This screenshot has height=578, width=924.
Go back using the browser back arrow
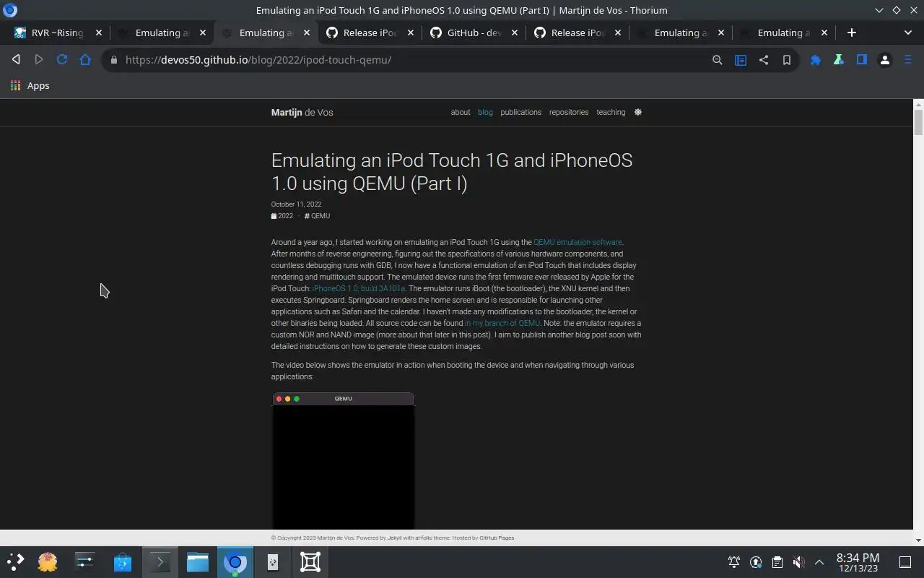[16, 60]
